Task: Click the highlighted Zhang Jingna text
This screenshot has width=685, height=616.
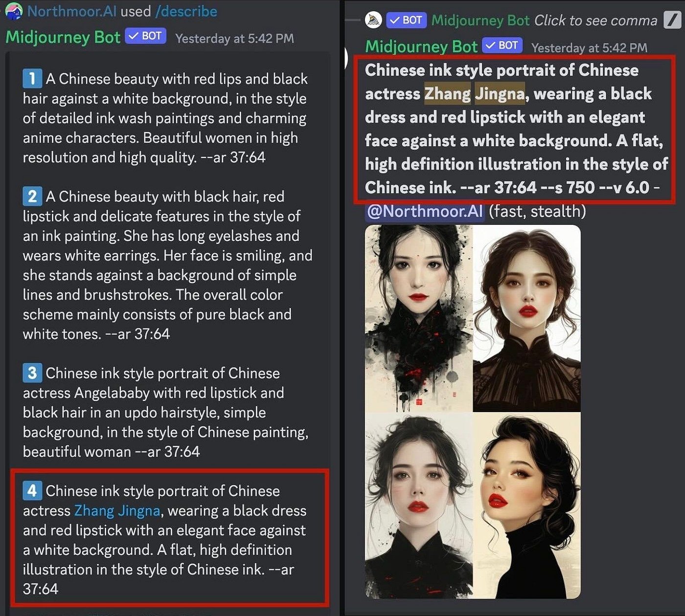Action: coord(475,93)
